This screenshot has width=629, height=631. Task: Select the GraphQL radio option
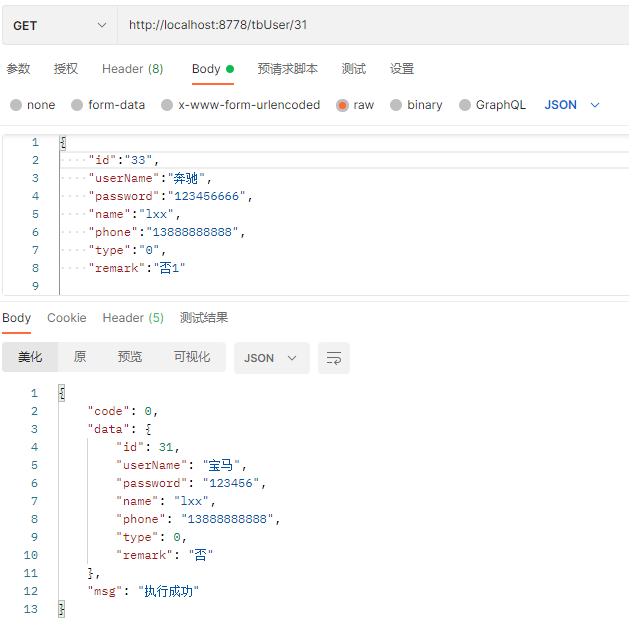[465, 105]
